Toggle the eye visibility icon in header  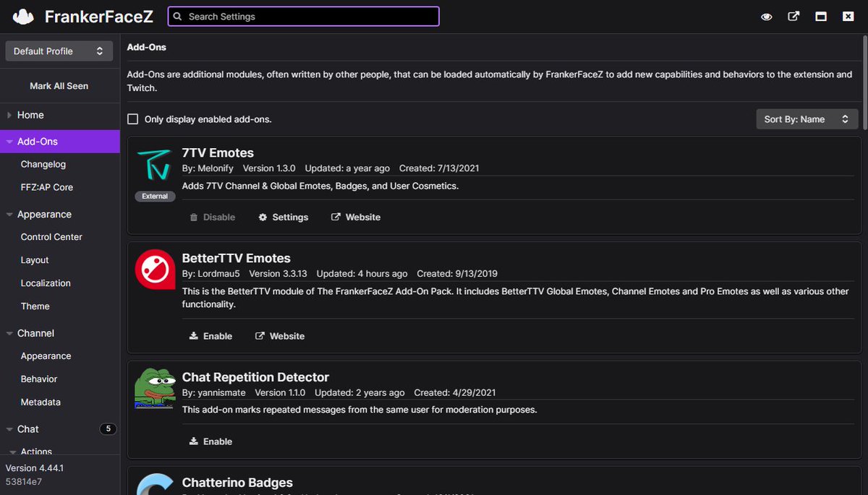pos(766,17)
